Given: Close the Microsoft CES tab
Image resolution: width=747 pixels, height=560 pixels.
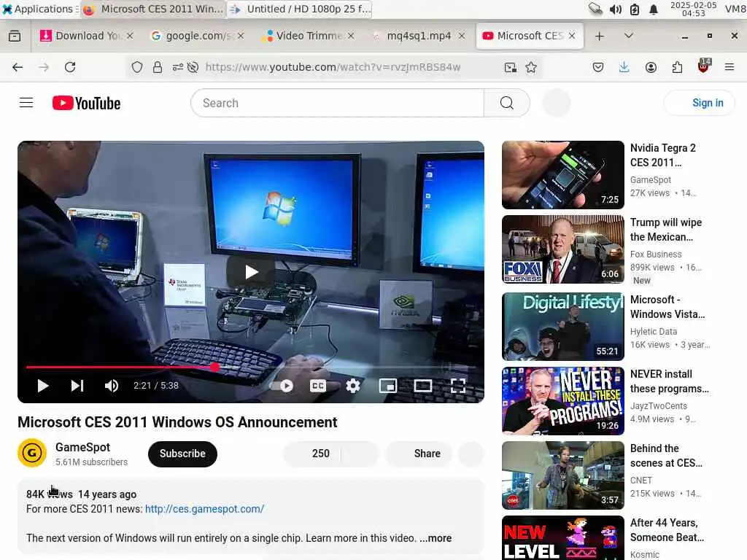Looking at the screenshot, I should [572, 36].
